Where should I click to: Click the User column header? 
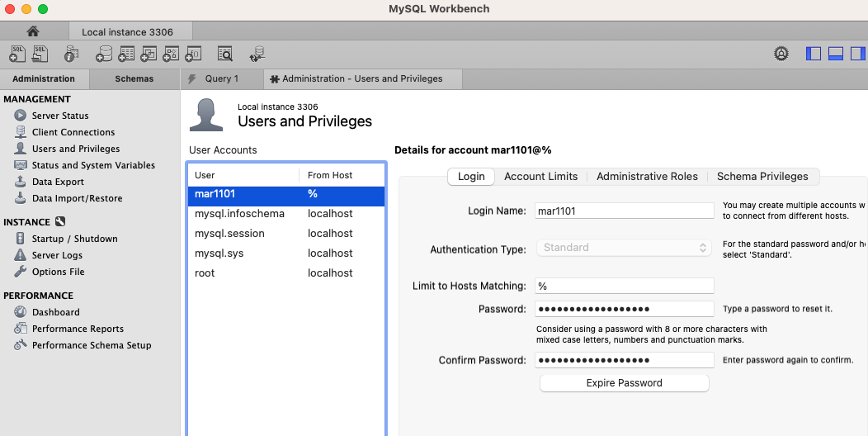point(243,175)
